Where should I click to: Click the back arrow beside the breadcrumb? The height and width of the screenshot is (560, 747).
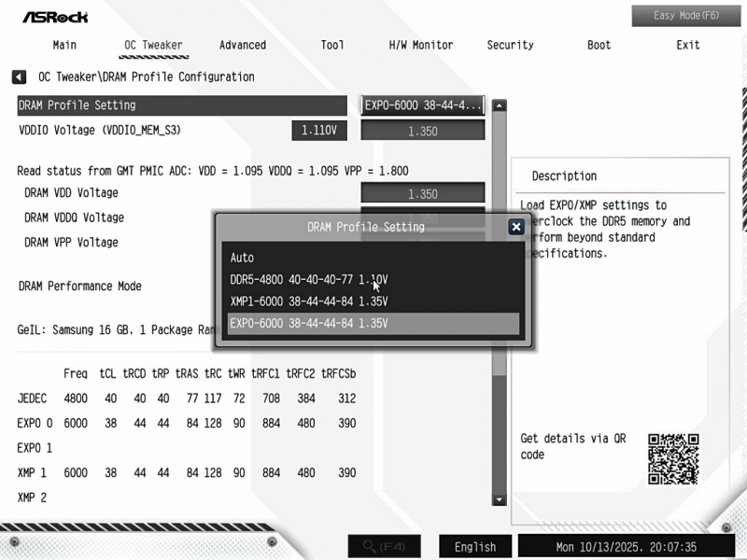click(19, 77)
